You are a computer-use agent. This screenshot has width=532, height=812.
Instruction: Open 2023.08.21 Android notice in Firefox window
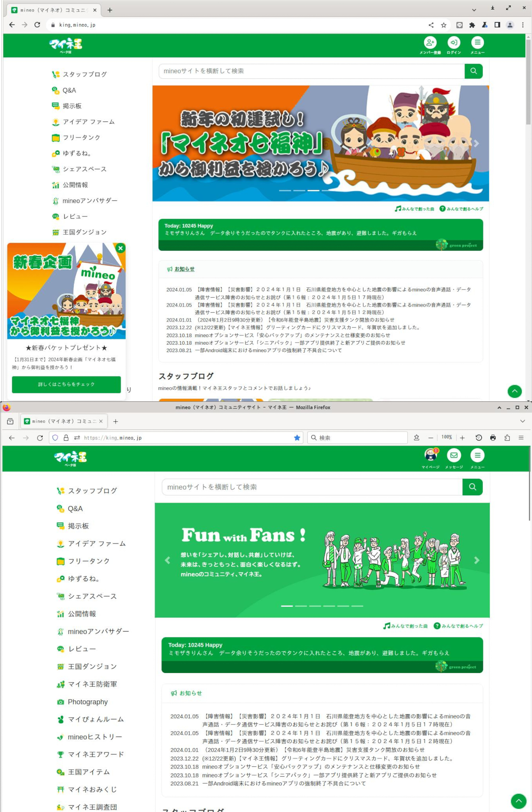[x=284, y=783]
